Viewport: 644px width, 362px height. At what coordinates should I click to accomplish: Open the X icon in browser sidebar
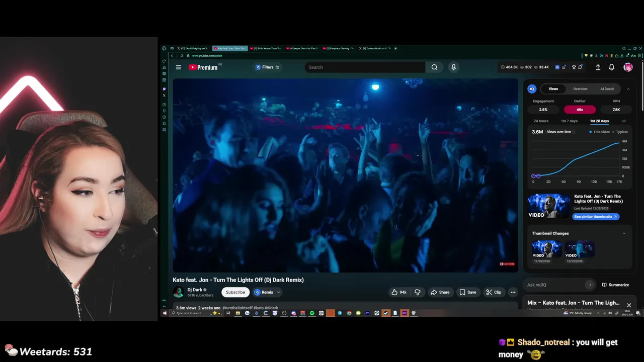[x=164, y=96]
